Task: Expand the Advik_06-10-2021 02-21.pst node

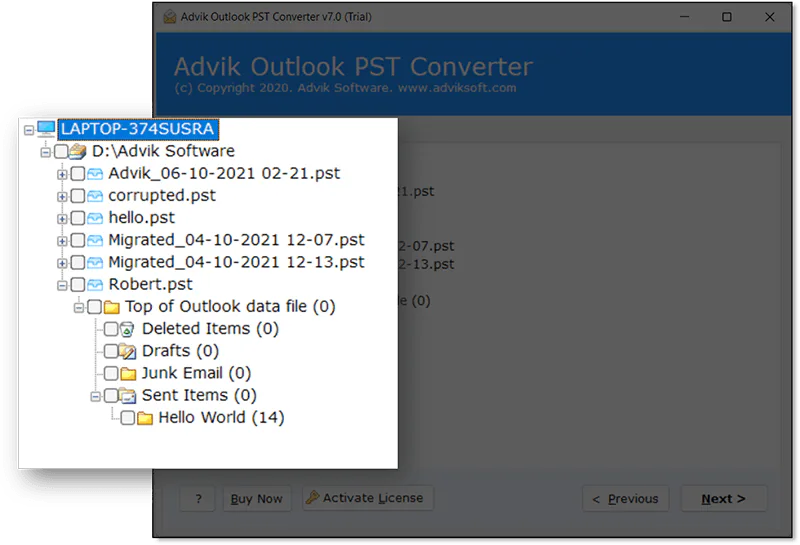Action: 62,175
